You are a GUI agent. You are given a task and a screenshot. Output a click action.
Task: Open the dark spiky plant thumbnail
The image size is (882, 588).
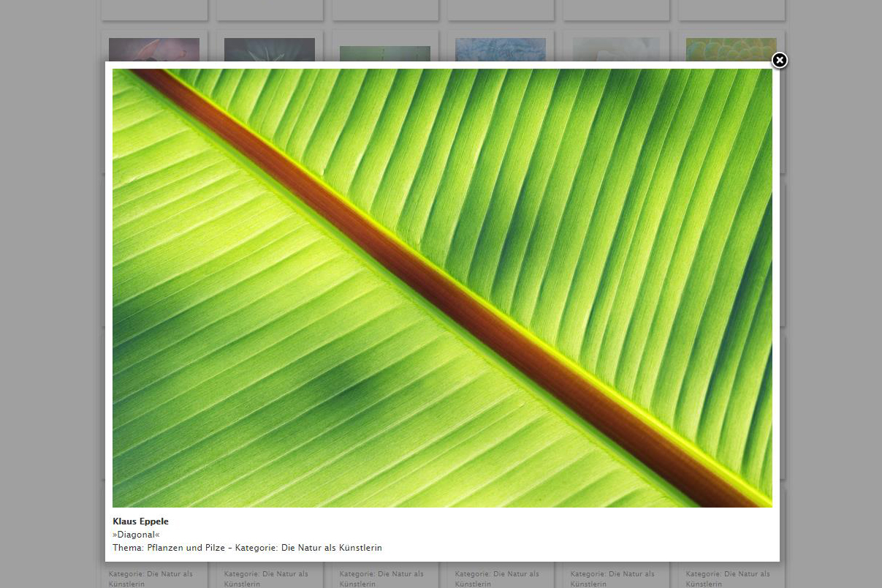tap(269, 50)
